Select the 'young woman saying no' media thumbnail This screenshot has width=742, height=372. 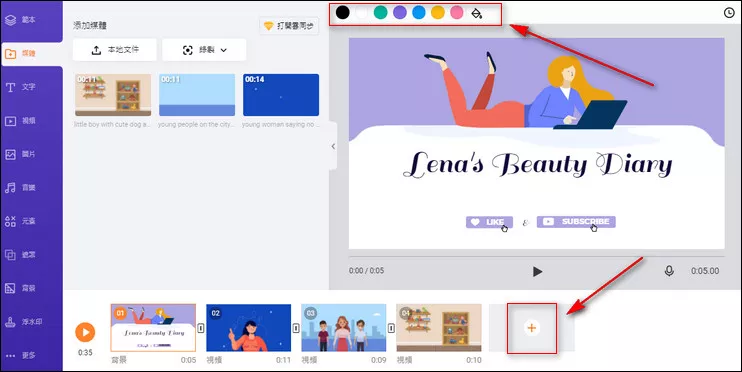point(281,95)
